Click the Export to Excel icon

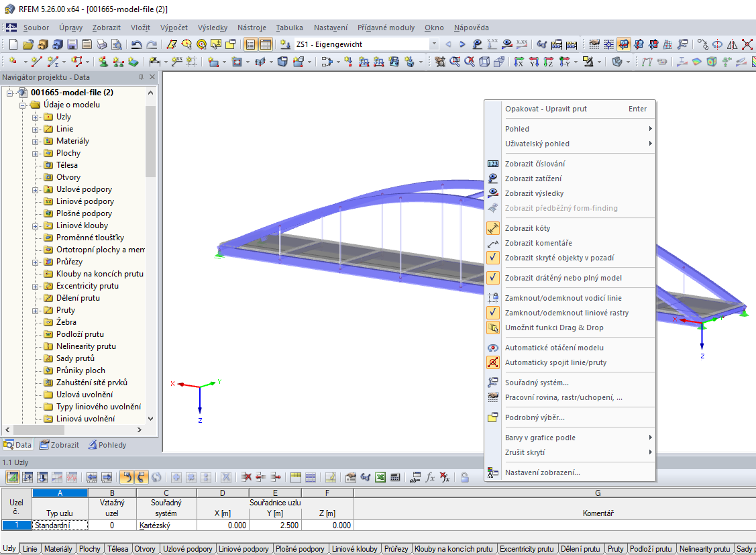click(x=380, y=477)
